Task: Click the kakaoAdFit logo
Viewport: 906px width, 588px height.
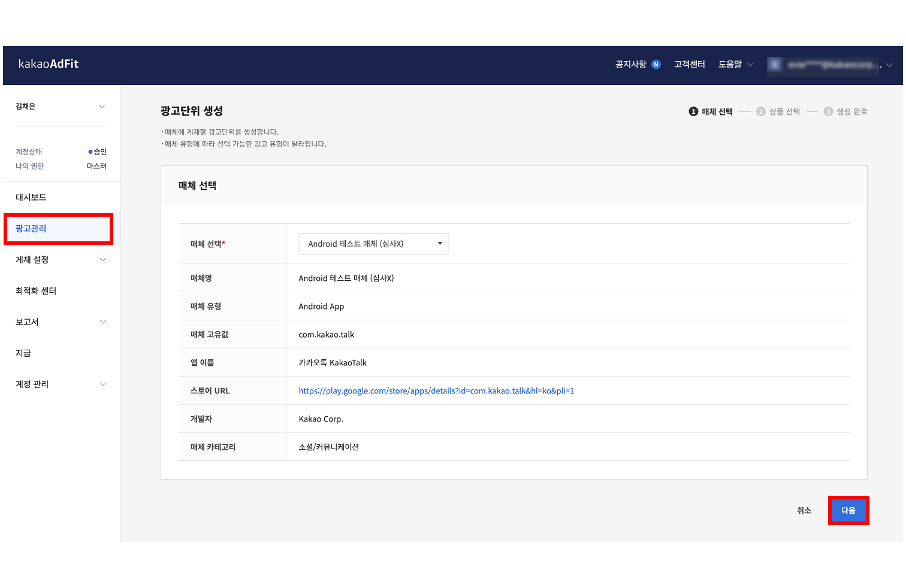Action: click(x=49, y=64)
